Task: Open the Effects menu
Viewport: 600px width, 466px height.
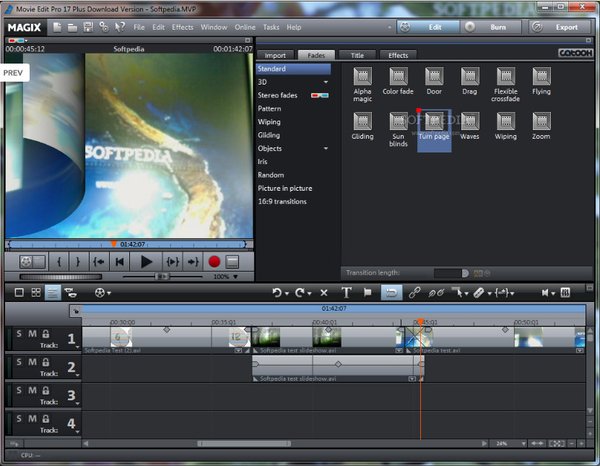Action: point(182,27)
